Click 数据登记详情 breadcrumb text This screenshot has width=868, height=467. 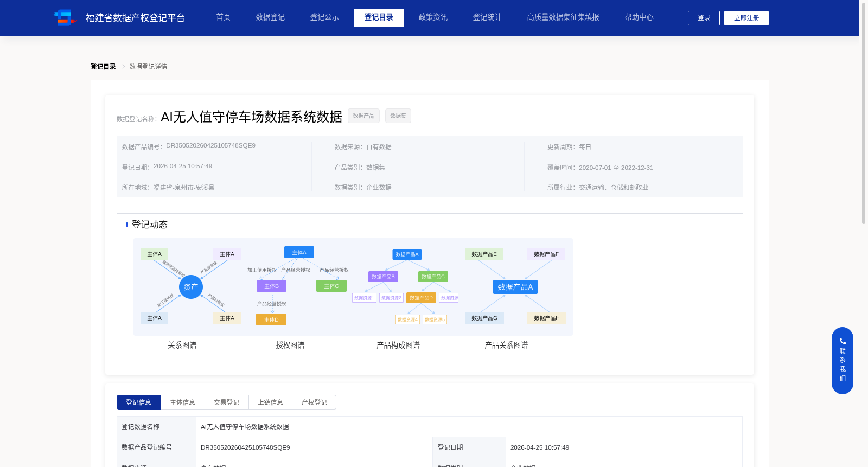click(x=148, y=67)
